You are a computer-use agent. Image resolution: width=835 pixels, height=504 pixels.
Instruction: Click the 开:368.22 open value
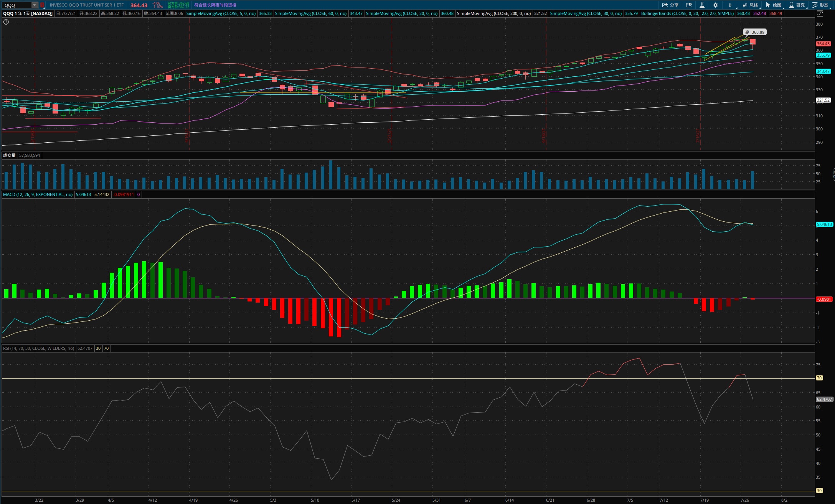tap(88, 13)
